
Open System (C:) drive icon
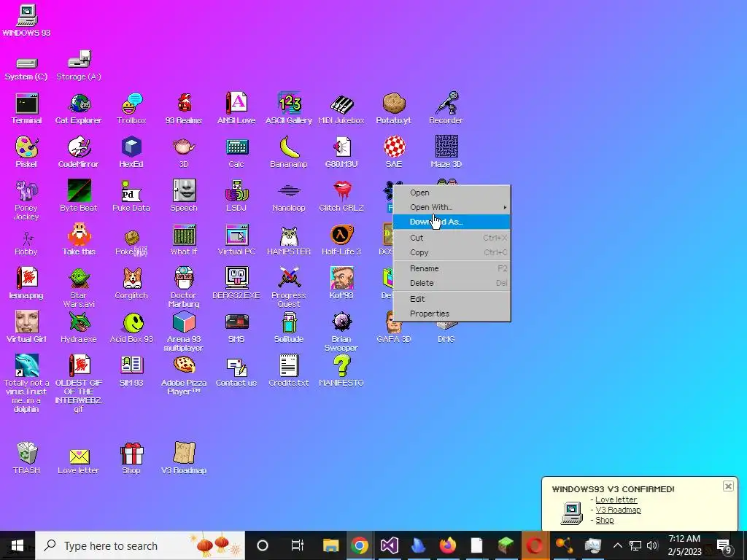point(26,69)
